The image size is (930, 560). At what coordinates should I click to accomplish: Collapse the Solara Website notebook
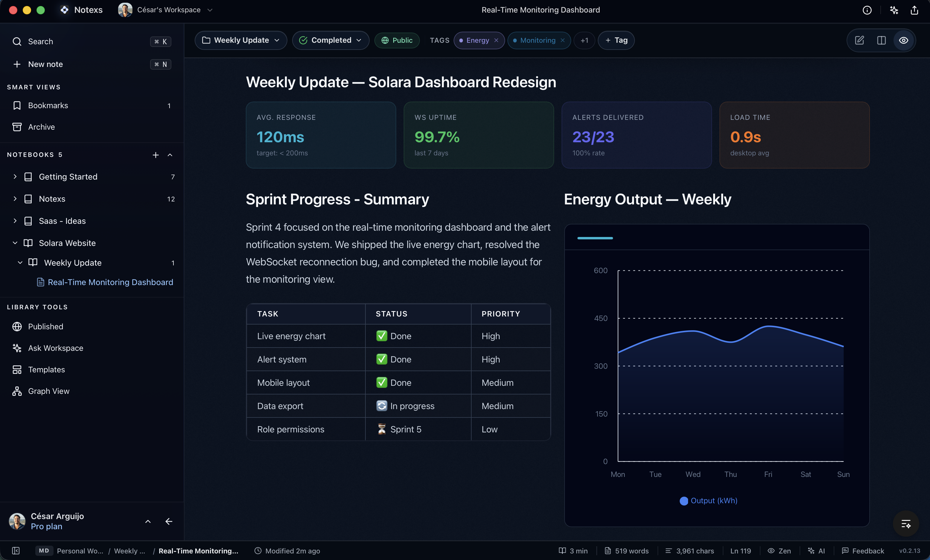click(x=15, y=243)
